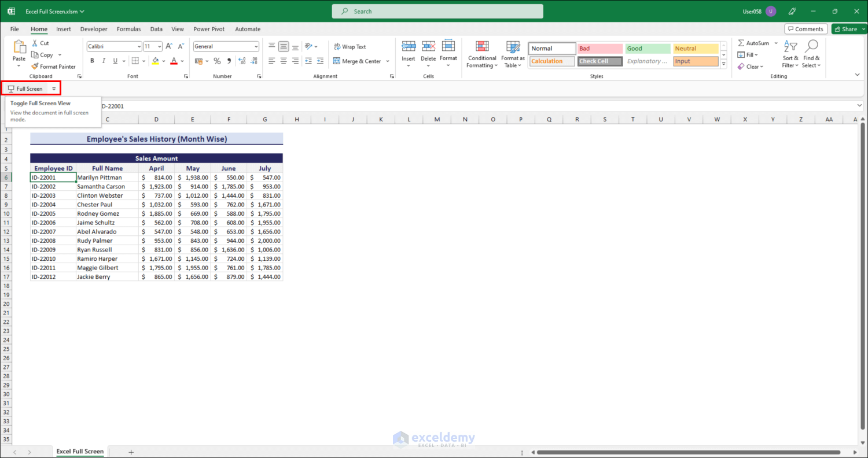The width and height of the screenshot is (868, 458).
Task: Open Find & Select magnifier
Action: tap(811, 54)
